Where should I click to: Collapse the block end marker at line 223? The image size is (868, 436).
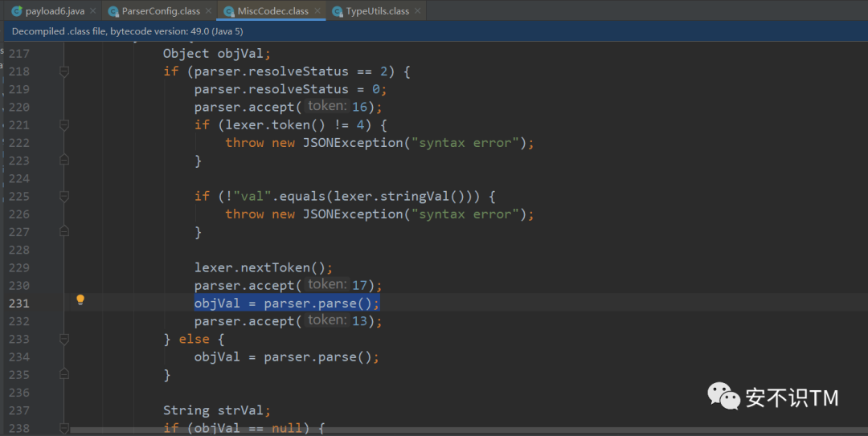coord(64,161)
